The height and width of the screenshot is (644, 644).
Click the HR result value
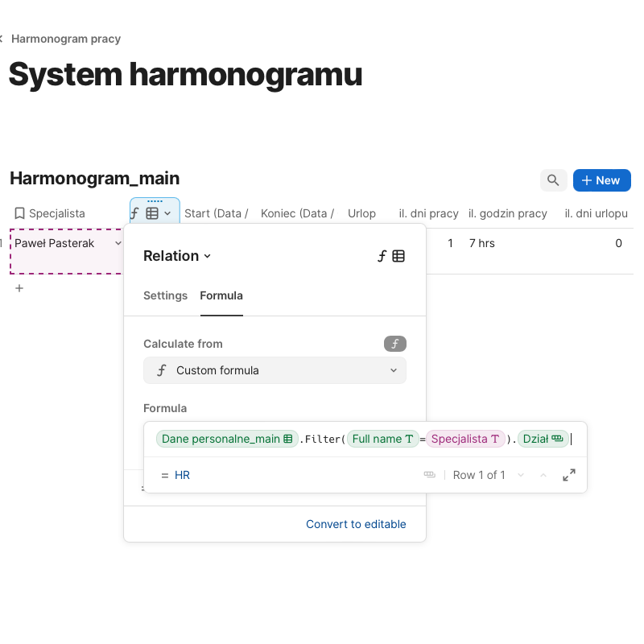tap(182, 475)
